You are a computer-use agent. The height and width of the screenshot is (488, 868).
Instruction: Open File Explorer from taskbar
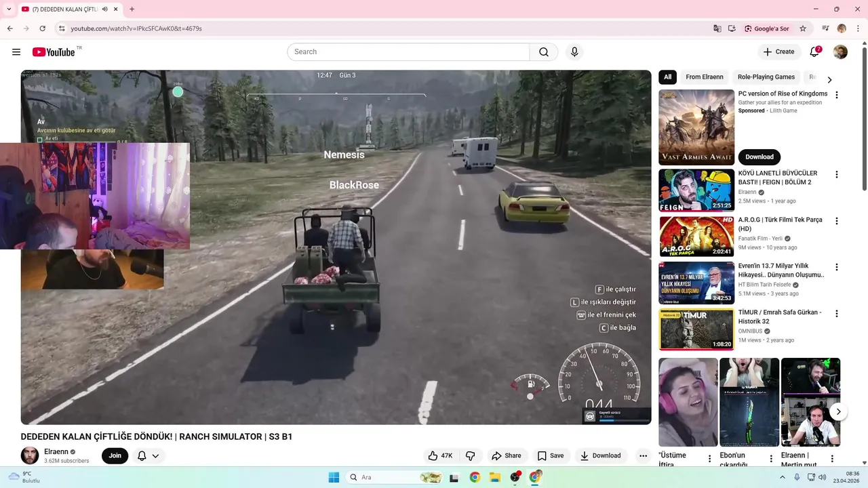pos(495,477)
